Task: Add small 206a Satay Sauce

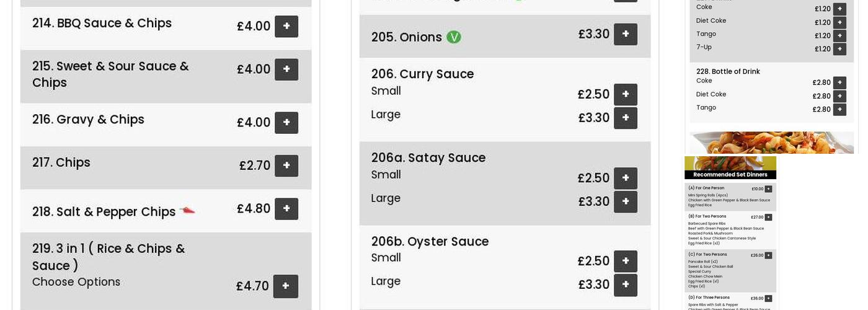Action: (625, 178)
